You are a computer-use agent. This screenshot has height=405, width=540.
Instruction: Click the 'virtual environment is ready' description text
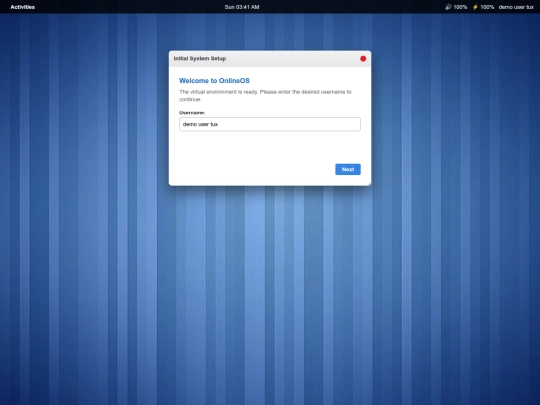click(x=265, y=96)
